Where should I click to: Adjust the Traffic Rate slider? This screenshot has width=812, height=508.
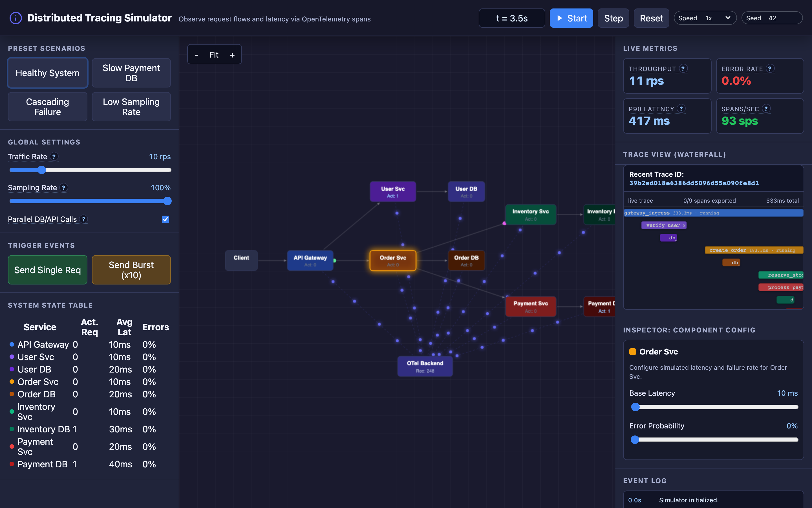pos(90,170)
